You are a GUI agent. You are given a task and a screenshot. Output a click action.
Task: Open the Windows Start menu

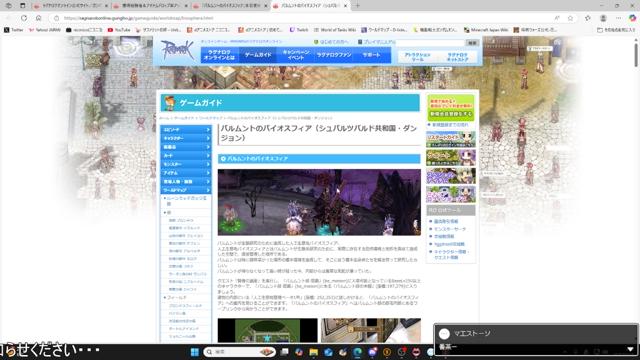195,352
